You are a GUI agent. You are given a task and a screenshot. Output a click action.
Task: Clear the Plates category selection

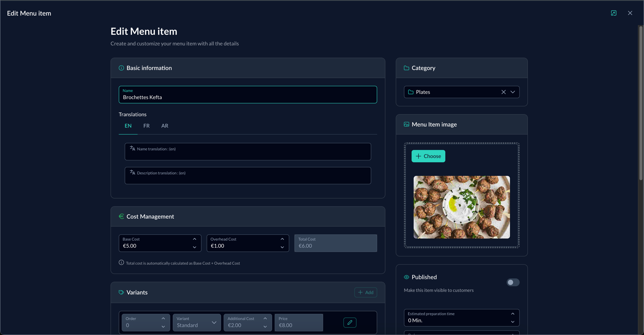(x=503, y=92)
